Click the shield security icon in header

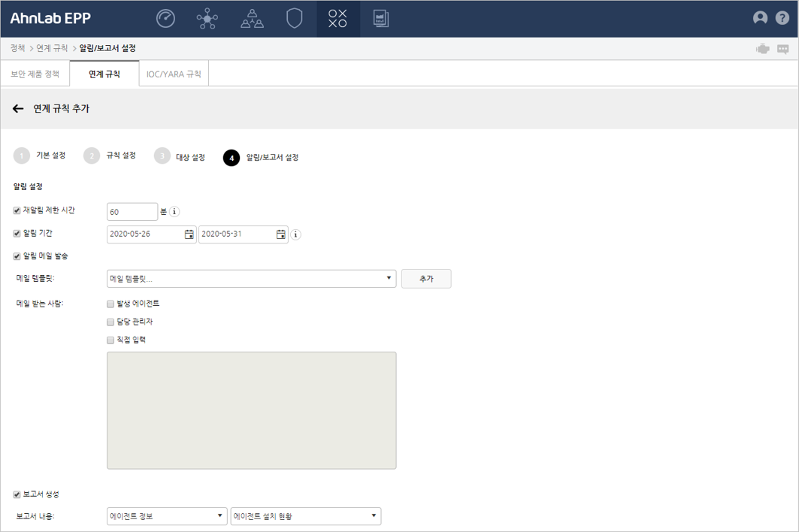click(295, 19)
